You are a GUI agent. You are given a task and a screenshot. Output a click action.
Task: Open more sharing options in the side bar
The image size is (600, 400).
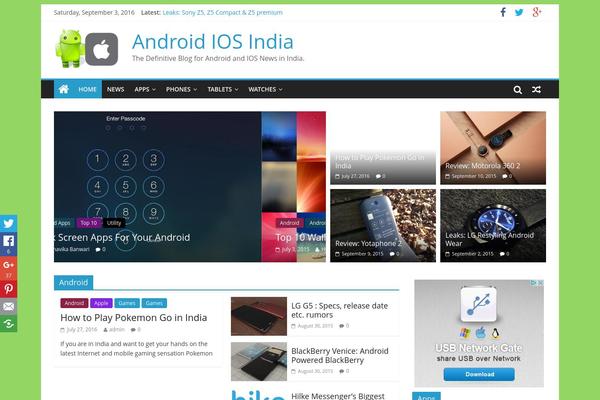[x=8, y=324]
